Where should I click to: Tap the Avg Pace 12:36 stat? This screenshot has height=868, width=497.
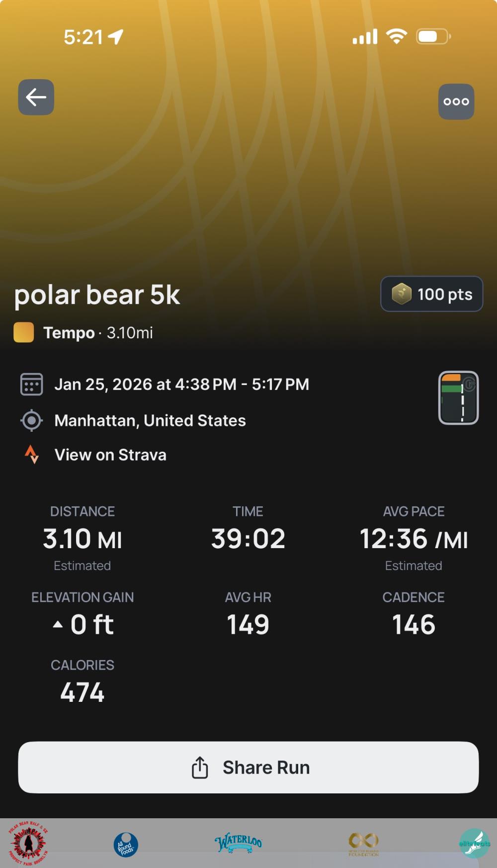coord(414,539)
